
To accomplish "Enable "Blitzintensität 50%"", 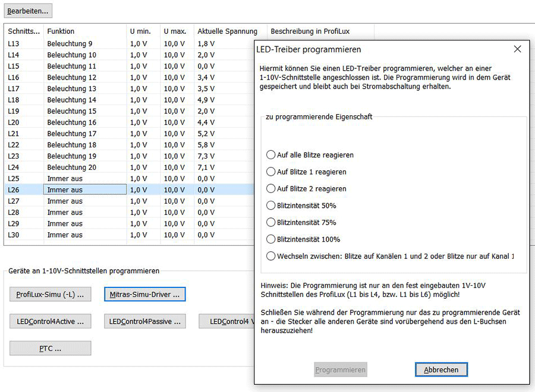I will (270, 207).
